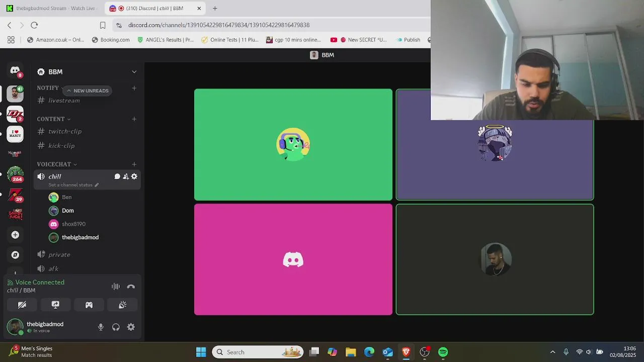Image resolution: width=644 pixels, height=362 pixels.
Task: Close the Discord browser tab
Action: pos(199,9)
